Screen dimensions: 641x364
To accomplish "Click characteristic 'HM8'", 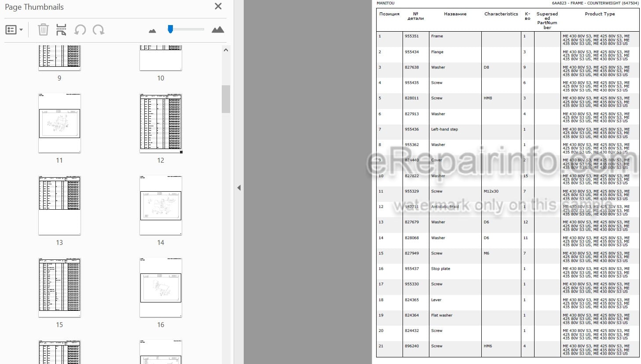I will [x=488, y=98].
